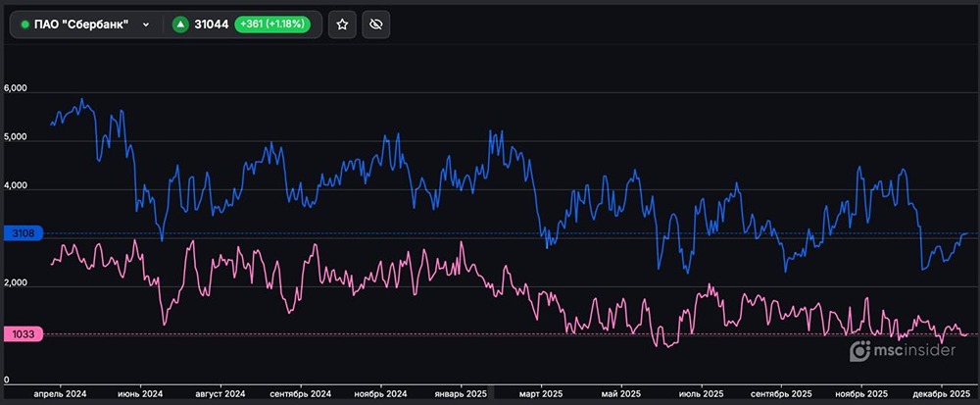Click the chevron arrow next to Сбербанк
Image resolution: width=980 pixels, height=405 pixels.
click(146, 25)
